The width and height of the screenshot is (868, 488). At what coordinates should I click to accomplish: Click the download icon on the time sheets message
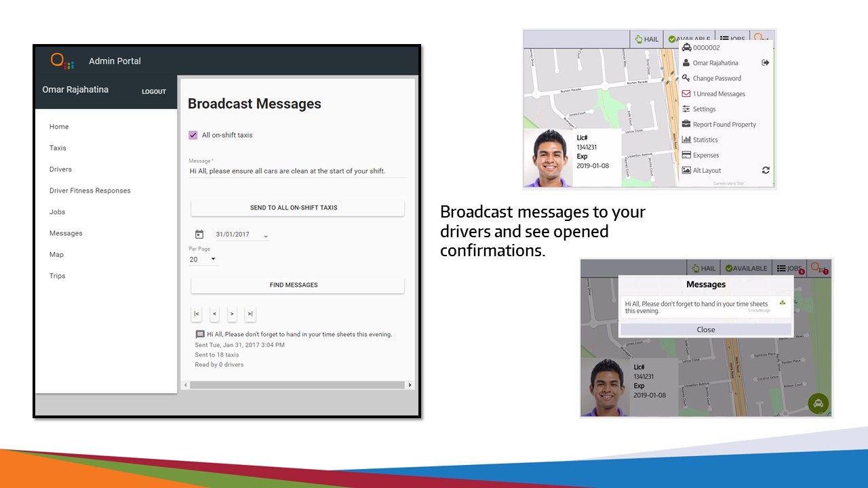782,302
